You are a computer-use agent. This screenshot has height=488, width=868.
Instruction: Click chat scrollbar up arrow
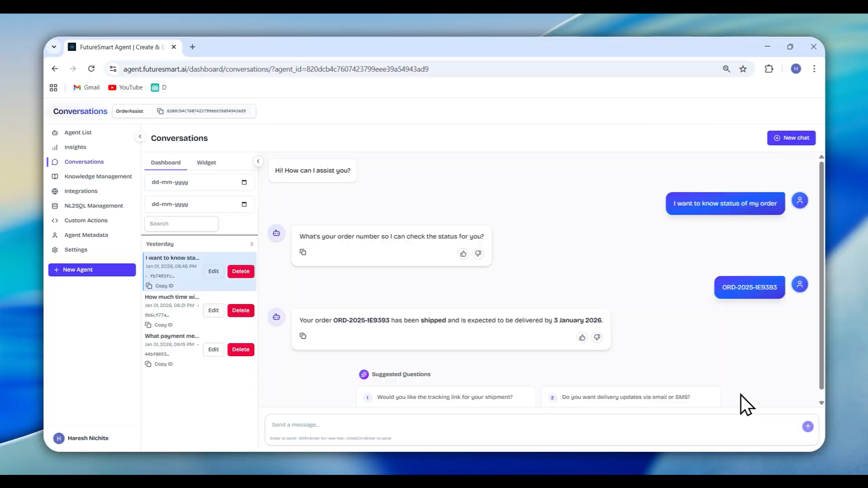point(821,157)
